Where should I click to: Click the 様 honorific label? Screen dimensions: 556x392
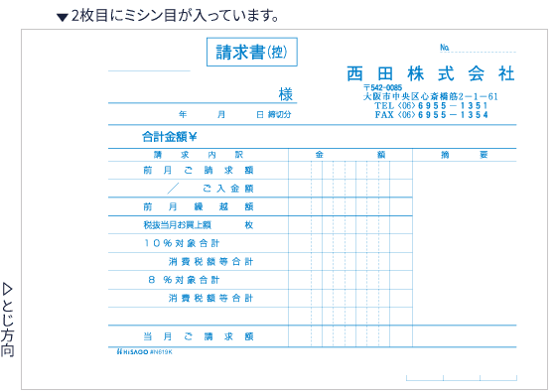[x=286, y=94]
